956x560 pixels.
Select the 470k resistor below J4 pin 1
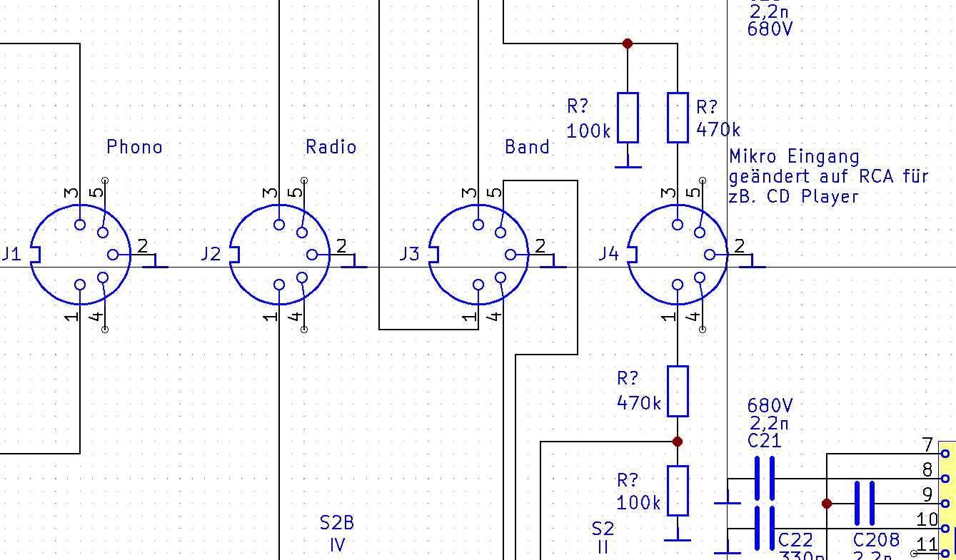(678, 391)
